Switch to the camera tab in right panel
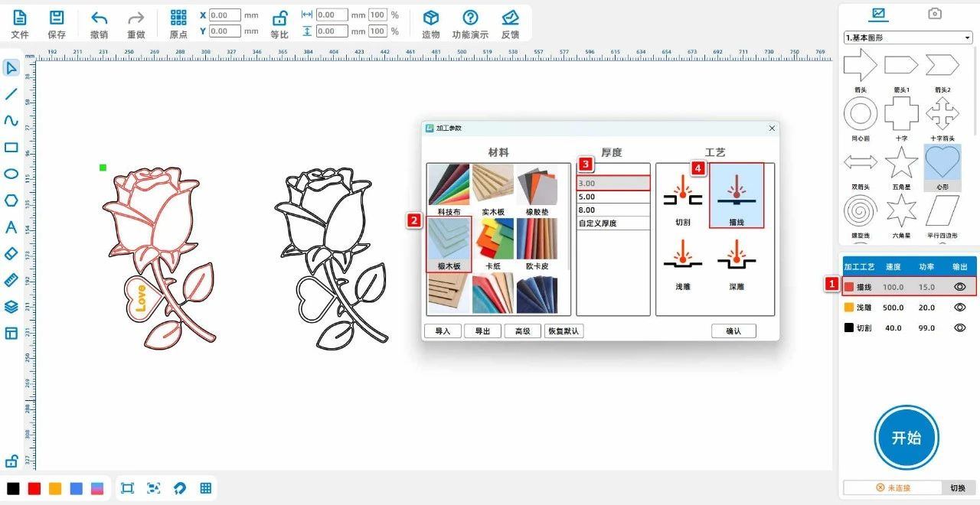This screenshot has width=980, height=505. click(934, 14)
